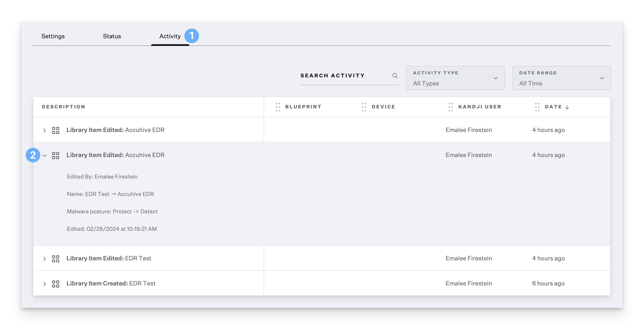Image resolution: width=644 pixels, height=329 pixels.
Task: Click the Date column sort arrow
Action: (567, 107)
